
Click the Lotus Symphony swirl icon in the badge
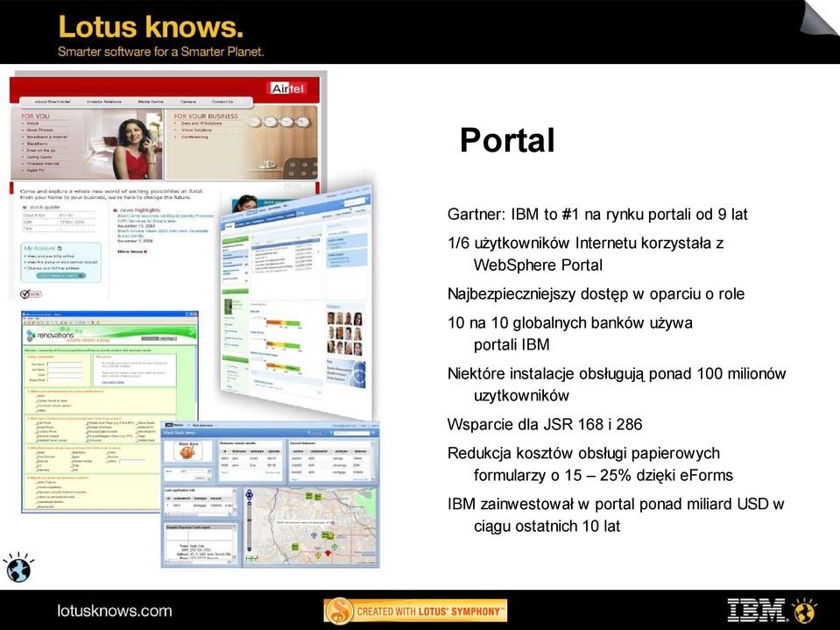tap(339, 612)
